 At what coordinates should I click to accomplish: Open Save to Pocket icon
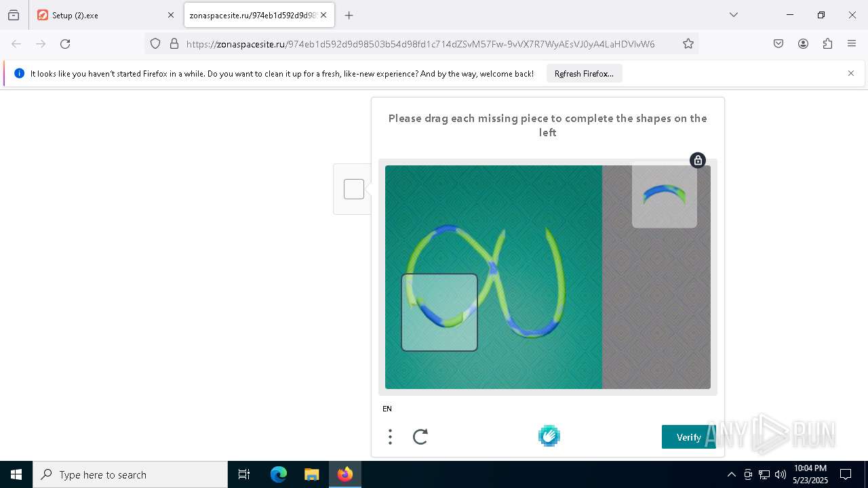click(778, 44)
